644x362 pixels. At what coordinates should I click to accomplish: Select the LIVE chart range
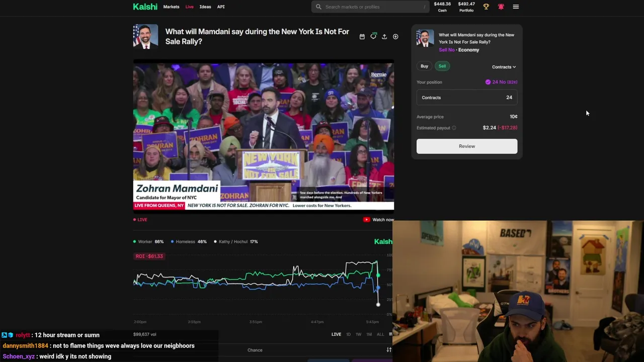(x=336, y=334)
